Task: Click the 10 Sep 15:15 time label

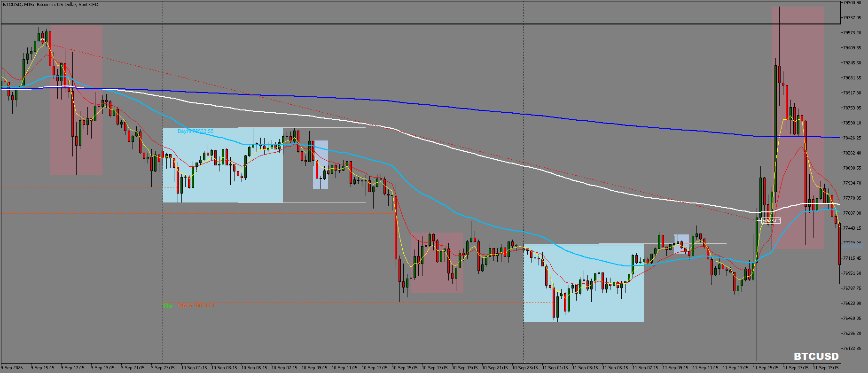Action: (x=405, y=368)
